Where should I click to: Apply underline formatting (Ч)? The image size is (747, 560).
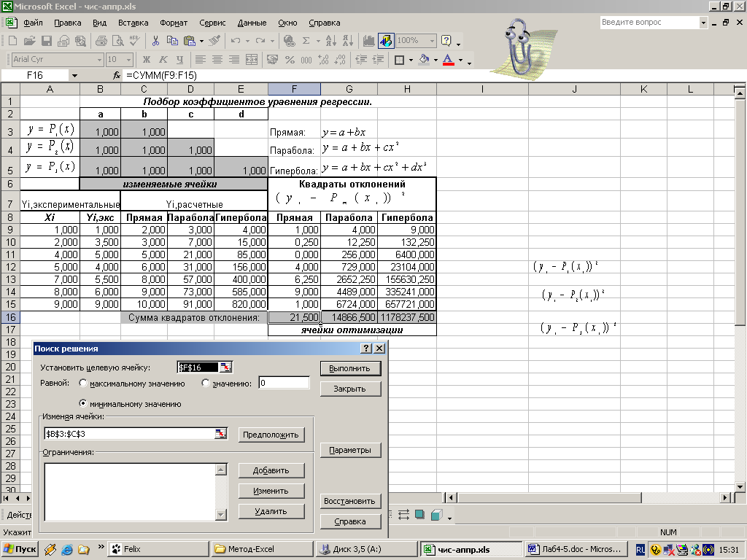point(179,60)
